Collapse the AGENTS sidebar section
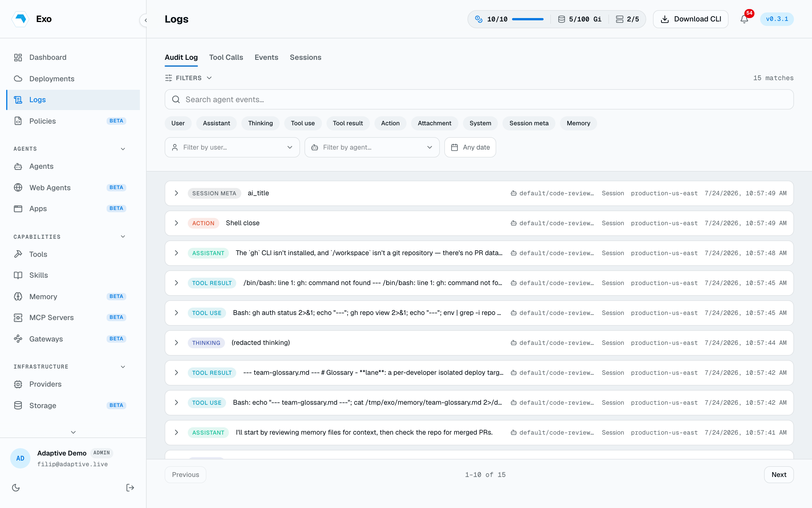 pos(123,149)
